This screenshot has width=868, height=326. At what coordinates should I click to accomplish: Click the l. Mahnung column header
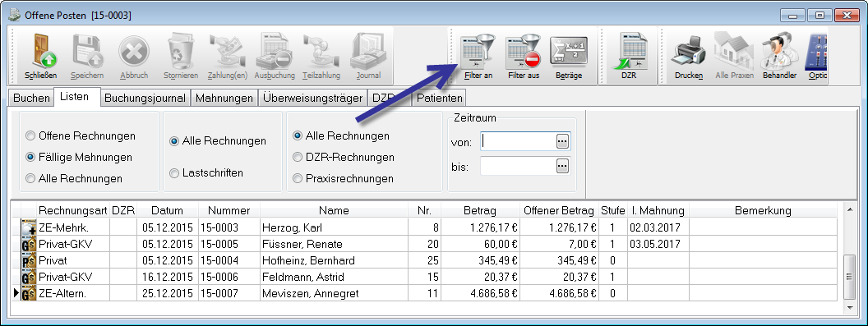[658, 210]
